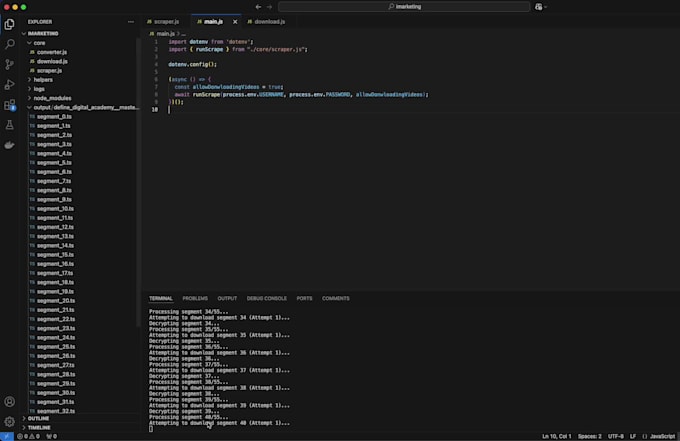Go forward with the navigation arrow
This screenshot has height=441, width=680.
269,7
